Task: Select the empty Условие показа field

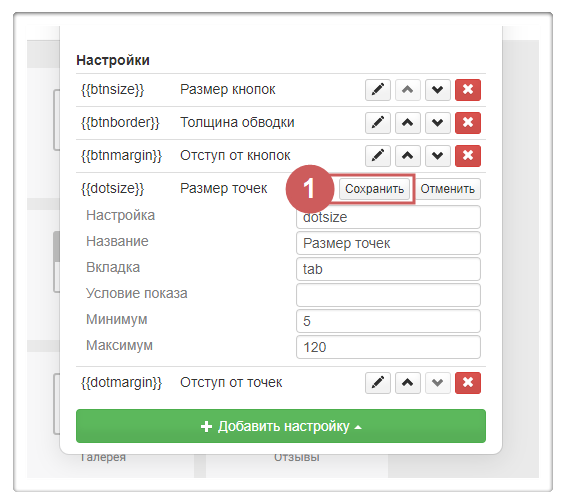Action: (388, 295)
